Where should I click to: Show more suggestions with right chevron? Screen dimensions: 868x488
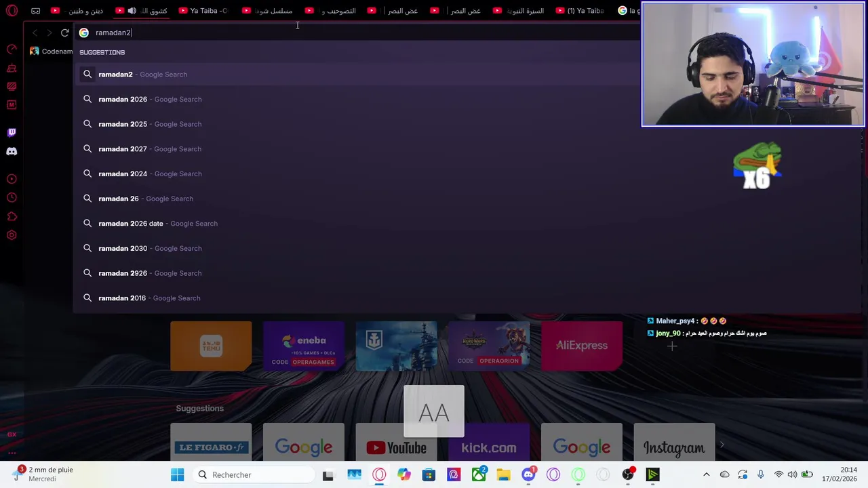pyautogui.click(x=722, y=445)
